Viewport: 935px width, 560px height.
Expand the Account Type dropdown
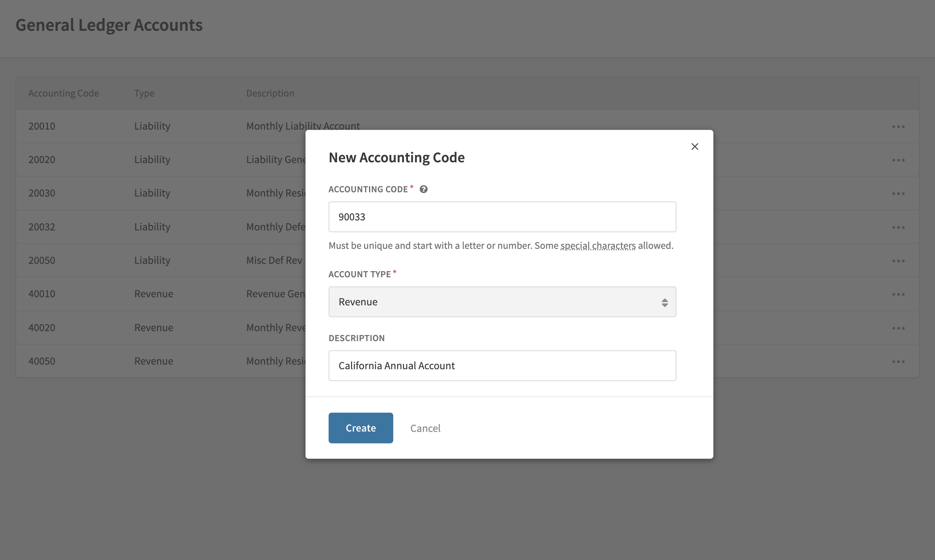(x=502, y=302)
